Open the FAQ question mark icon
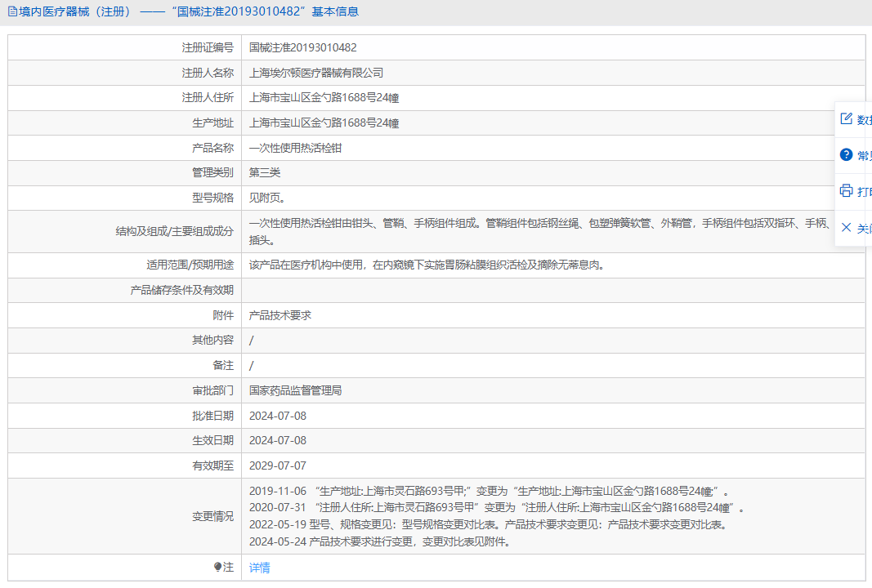This screenshot has width=872, height=588. tap(846, 155)
